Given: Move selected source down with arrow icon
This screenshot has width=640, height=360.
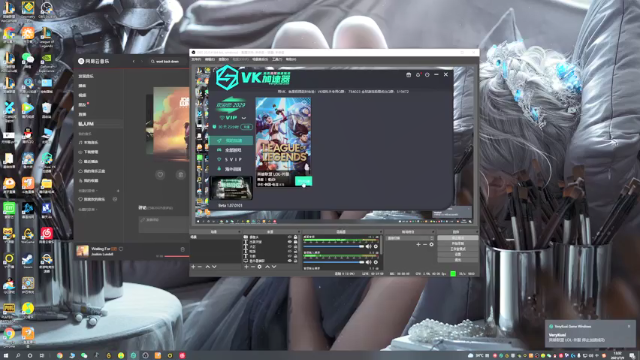Looking at the screenshot, I should 274,267.
